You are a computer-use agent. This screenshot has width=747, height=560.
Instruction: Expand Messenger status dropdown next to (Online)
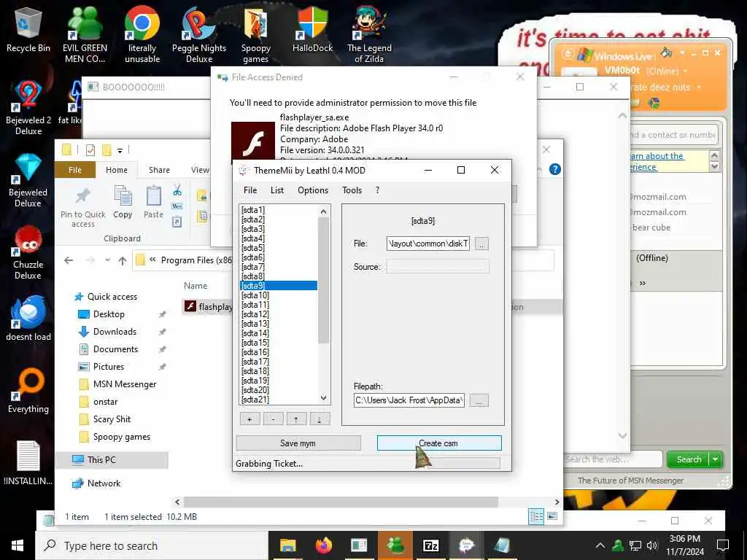(686, 71)
